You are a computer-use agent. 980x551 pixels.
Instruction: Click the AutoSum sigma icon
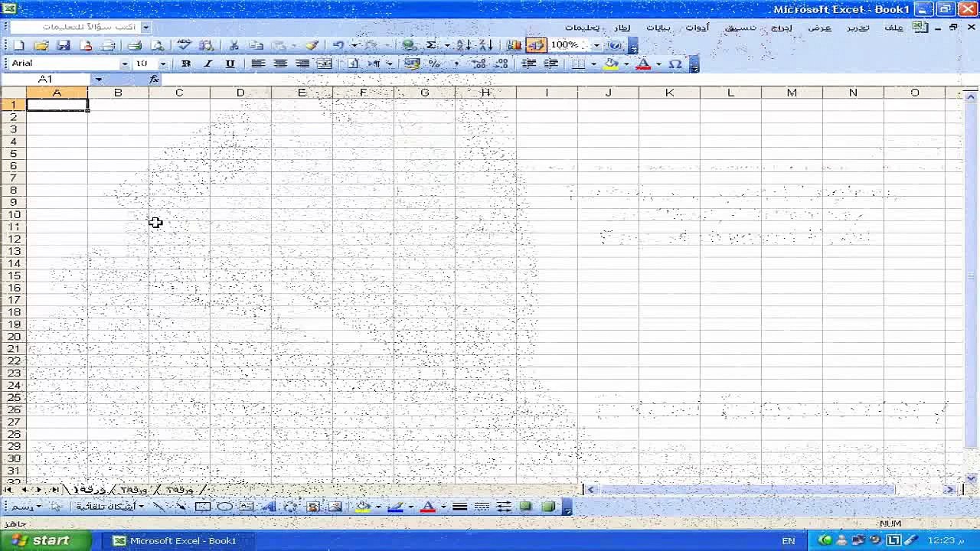(x=431, y=46)
